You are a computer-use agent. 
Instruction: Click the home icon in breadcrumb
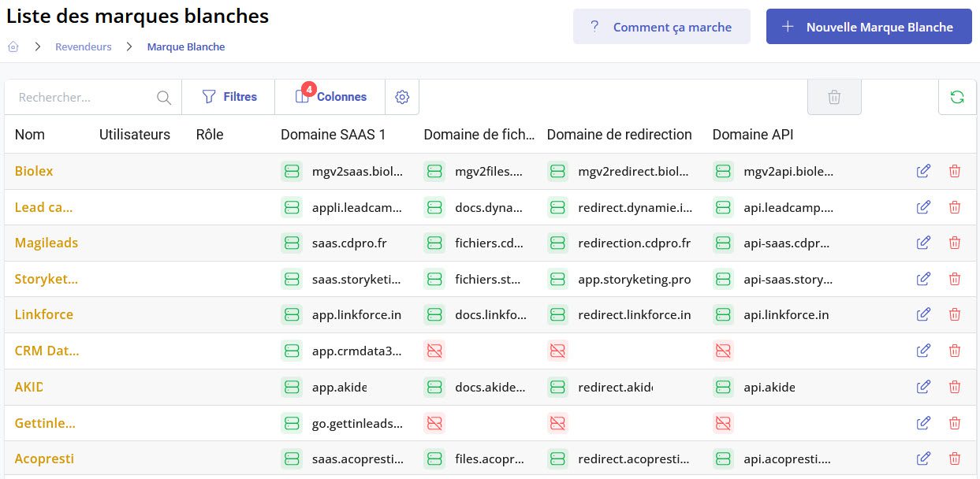click(13, 46)
